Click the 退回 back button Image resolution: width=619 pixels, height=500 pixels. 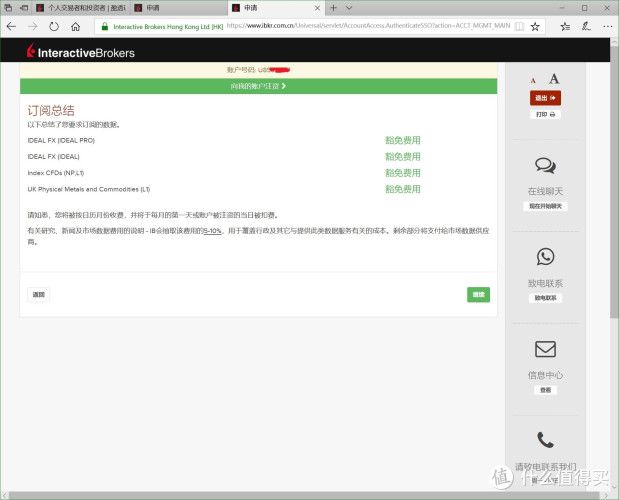pos(38,294)
